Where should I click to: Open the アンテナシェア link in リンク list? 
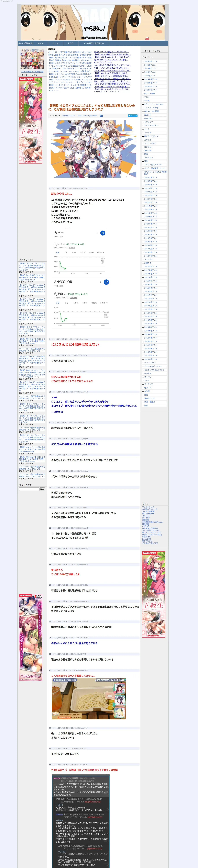pyautogui.click(x=148, y=507)
